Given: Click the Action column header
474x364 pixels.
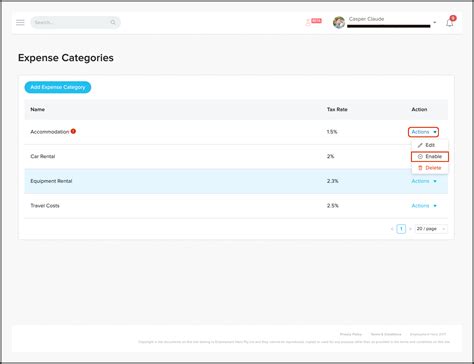Looking at the screenshot, I should click(419, 109).
